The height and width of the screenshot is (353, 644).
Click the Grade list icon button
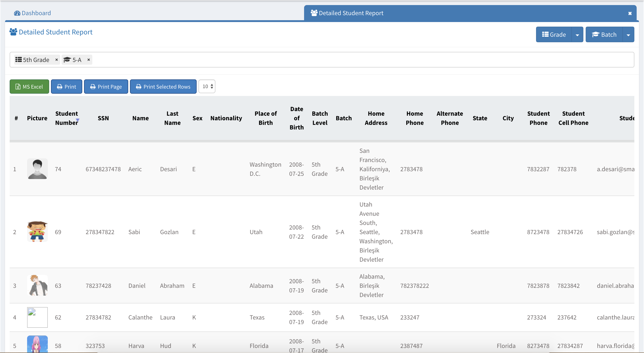tap(554, 35)
